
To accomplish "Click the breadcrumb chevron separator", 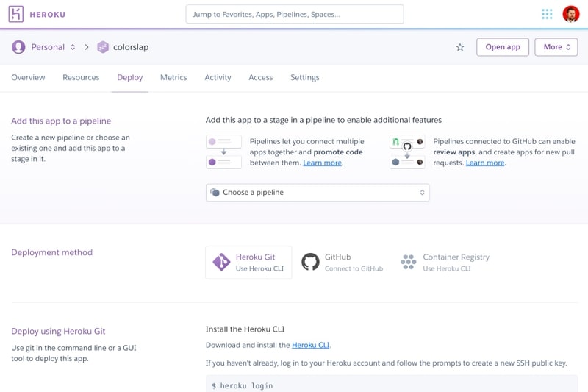I will [x=87, y=47].
